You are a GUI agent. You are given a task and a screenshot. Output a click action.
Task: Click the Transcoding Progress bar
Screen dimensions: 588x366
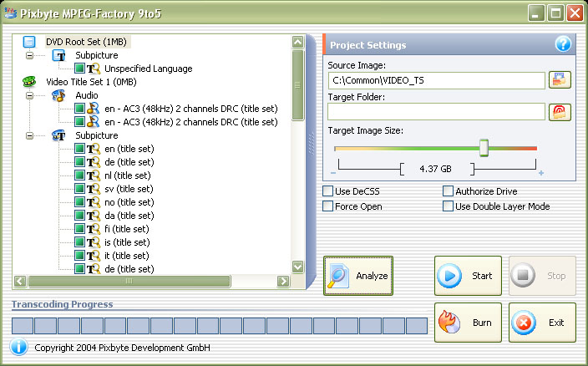[x=220, y=326]
